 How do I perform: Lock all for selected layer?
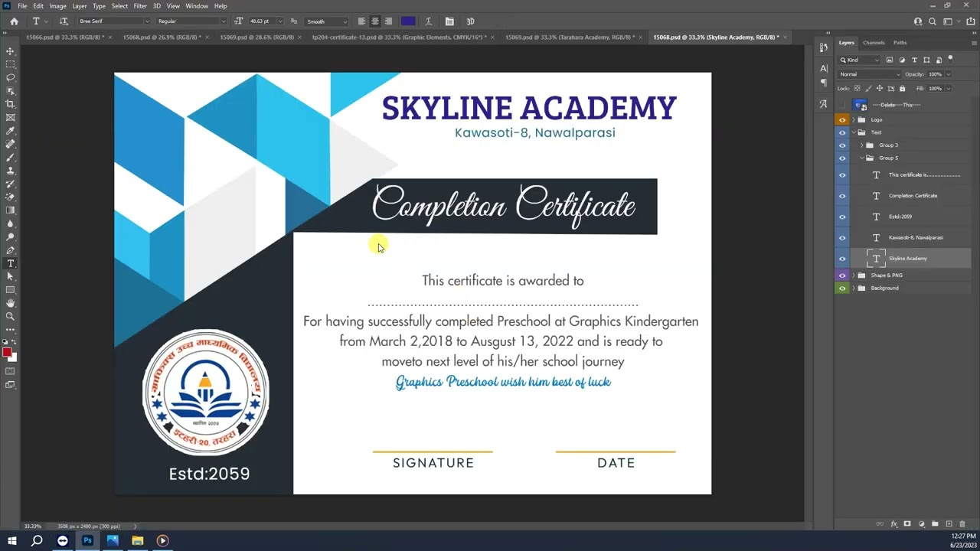(903, 88)
